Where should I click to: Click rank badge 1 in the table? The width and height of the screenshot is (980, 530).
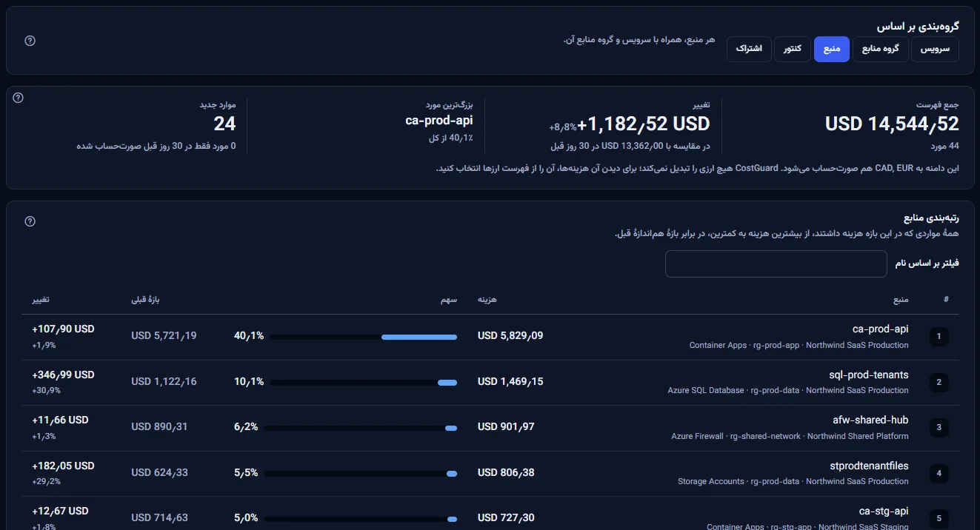click(939, 337)
